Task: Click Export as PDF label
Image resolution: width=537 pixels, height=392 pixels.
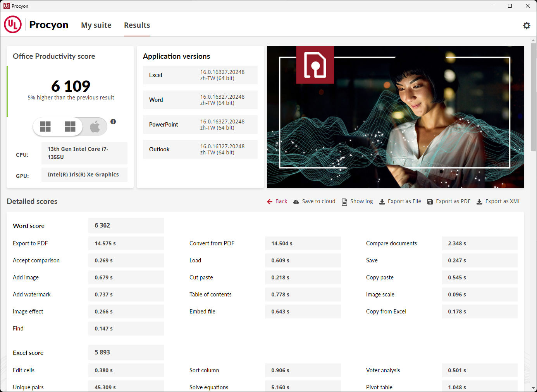Action: tap(453, 201)
